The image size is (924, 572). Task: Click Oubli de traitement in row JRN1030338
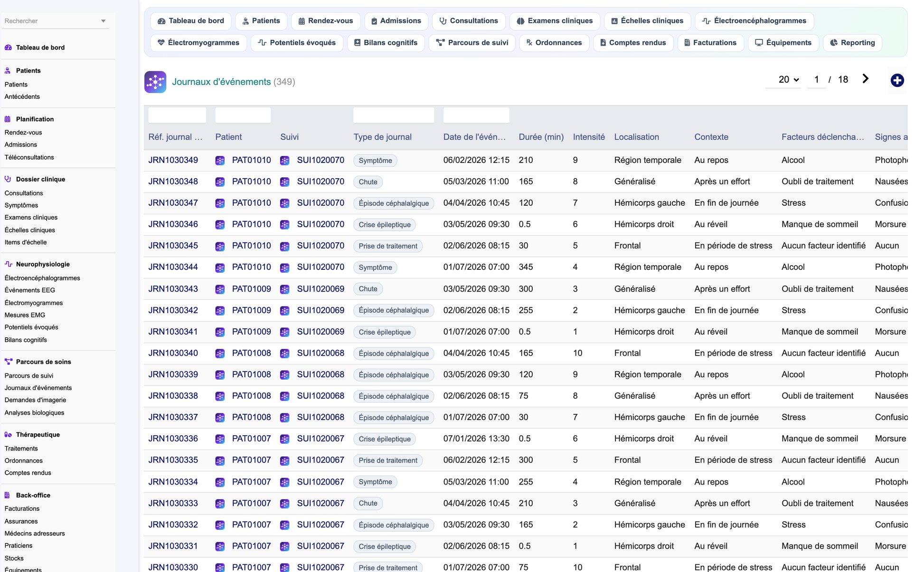coord(817,396)
